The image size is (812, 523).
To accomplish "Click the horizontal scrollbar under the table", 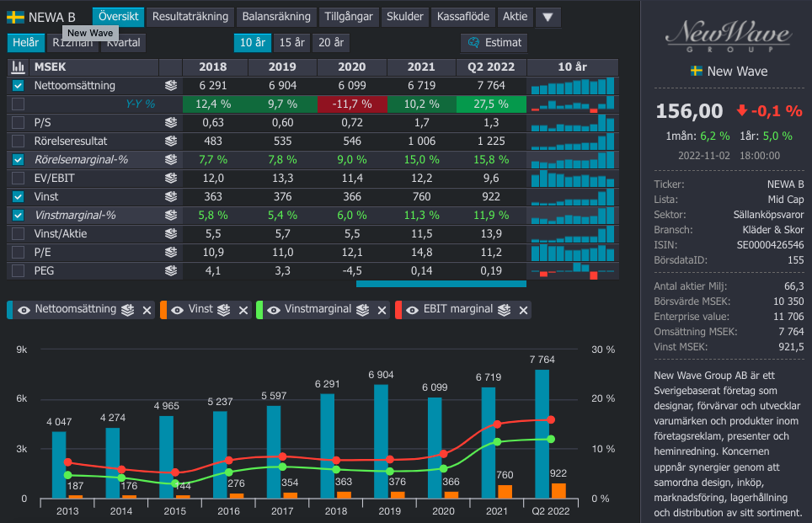I will [441, 285].
